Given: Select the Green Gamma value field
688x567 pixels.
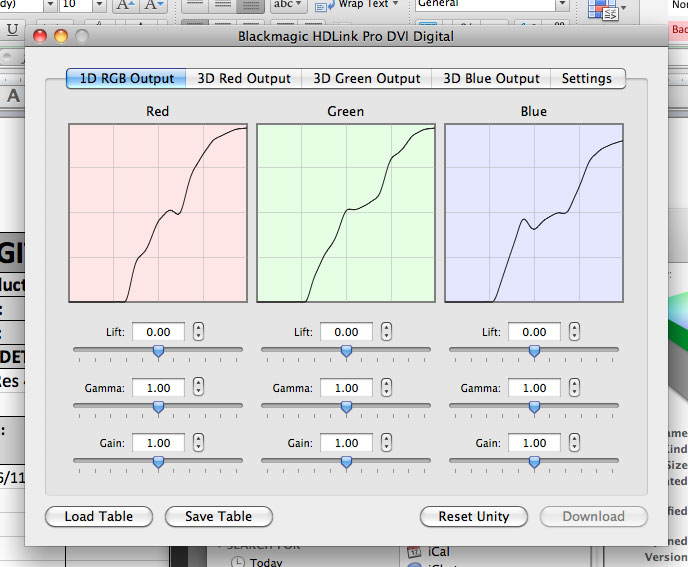Looking at the screenshot, I should coord(346,388).
